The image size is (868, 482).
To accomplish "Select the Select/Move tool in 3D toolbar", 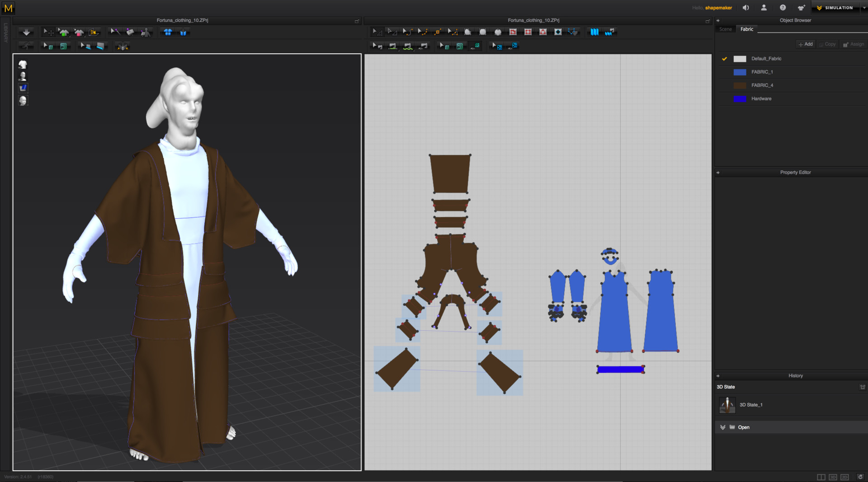I will [48, 32].
